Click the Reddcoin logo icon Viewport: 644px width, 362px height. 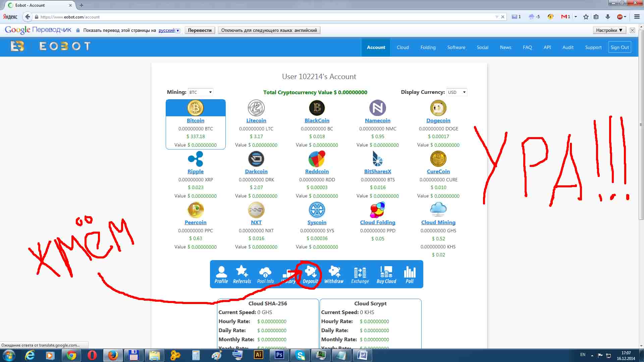[x=317, y=159]
